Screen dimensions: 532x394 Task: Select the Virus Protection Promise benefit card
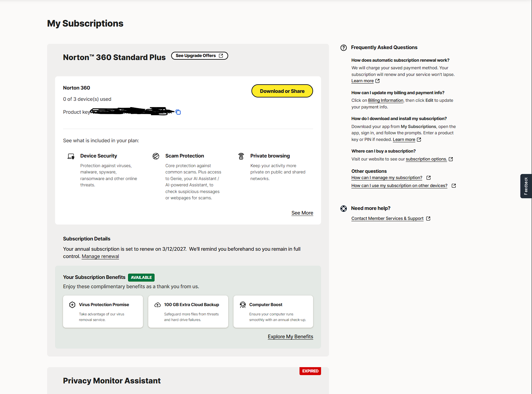tap(103, 312)
